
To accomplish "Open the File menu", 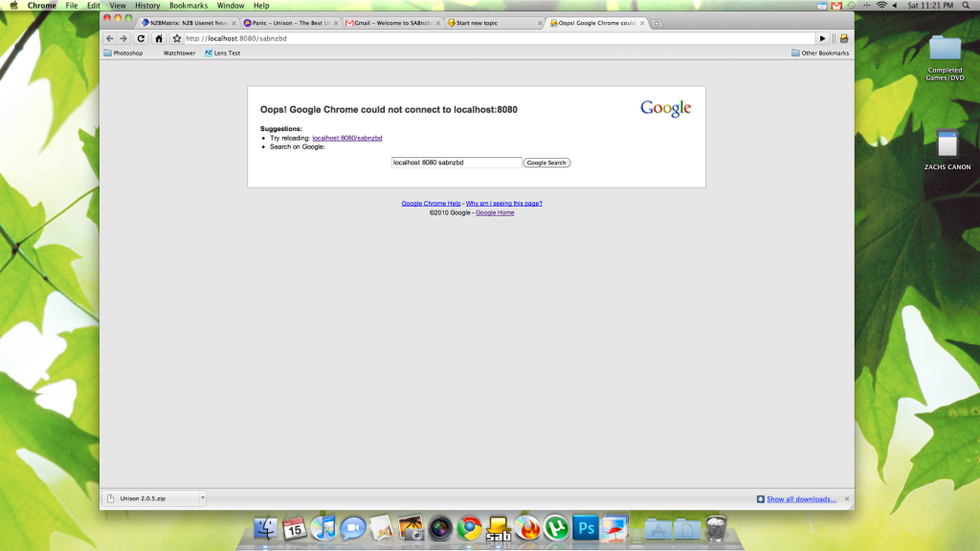I will [x=72, y=6].
